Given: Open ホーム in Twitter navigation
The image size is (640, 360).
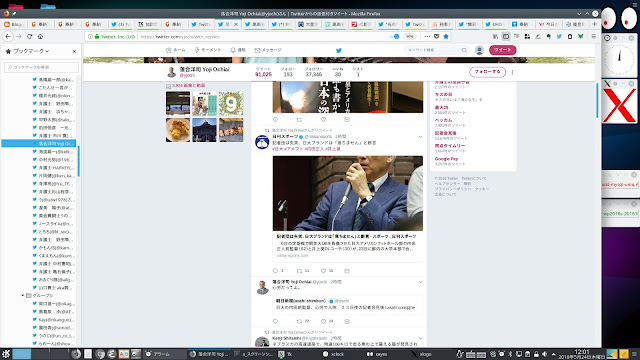Looking at the screenshot, I should click(176, 50).
